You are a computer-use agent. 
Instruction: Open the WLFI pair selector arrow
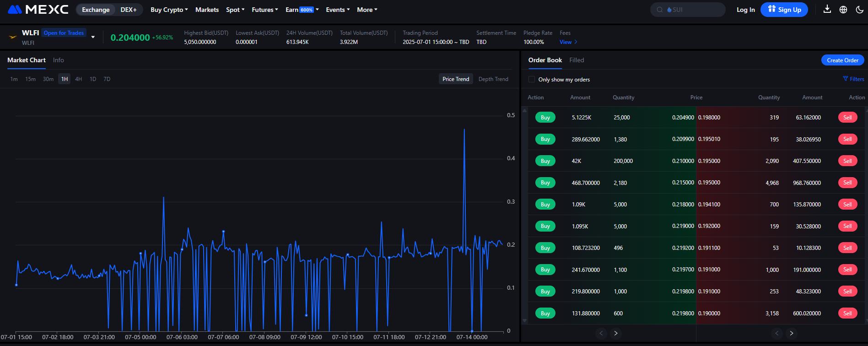pyautogui.click(x=93, y=37)
